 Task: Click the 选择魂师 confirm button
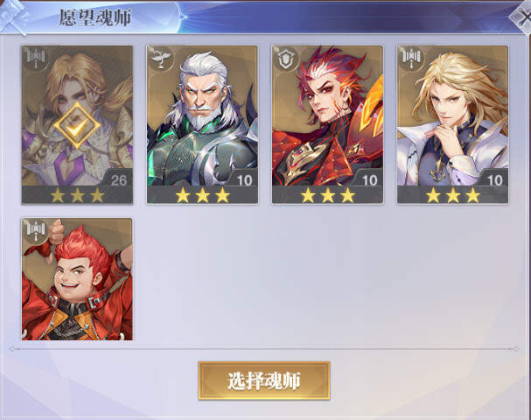point(264,381)
